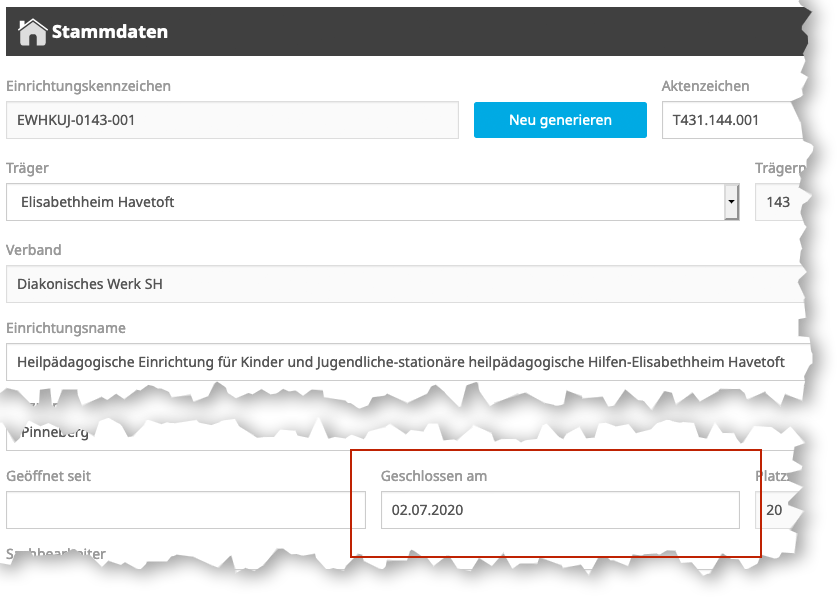Click the Platz field showing 20
The width and height of the screenshot is (837, 607).
[x=777, y=510]
